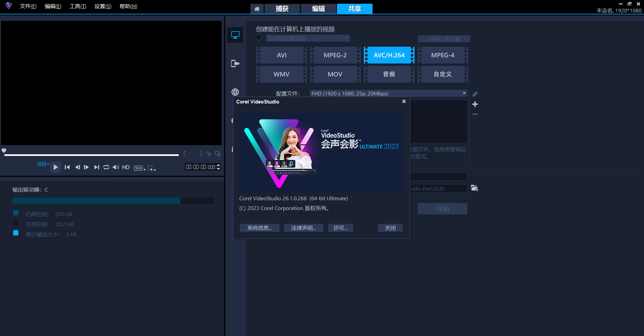The image size is (644, 336).
Task: Open the FHD profile dropdown
Action: [x=389, y=93]
